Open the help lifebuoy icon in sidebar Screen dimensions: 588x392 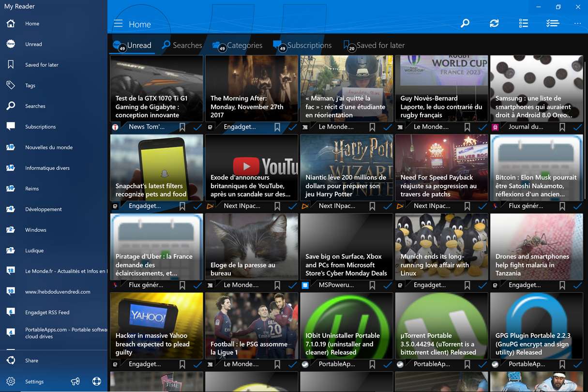pyautogui.click(x=97, y=381)
